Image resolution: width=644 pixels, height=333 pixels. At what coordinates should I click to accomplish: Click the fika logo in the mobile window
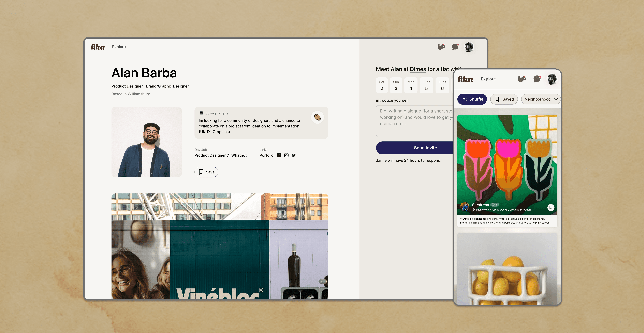tap(465, 79)
